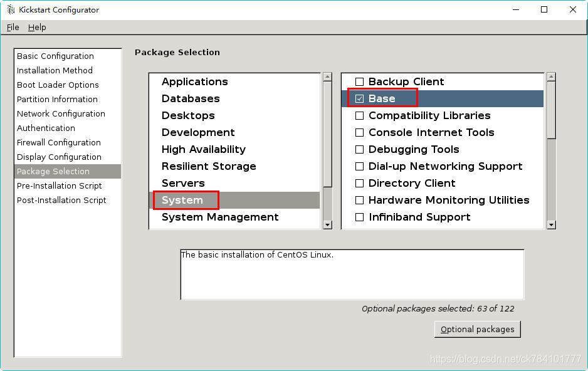Click the Kickstart Configurator title icon

tap(11, 10)
